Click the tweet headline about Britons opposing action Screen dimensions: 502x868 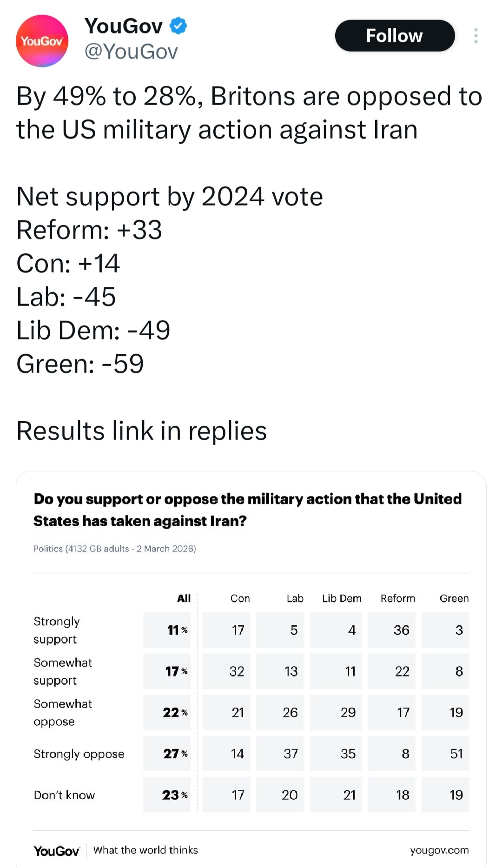pos(249,113)
